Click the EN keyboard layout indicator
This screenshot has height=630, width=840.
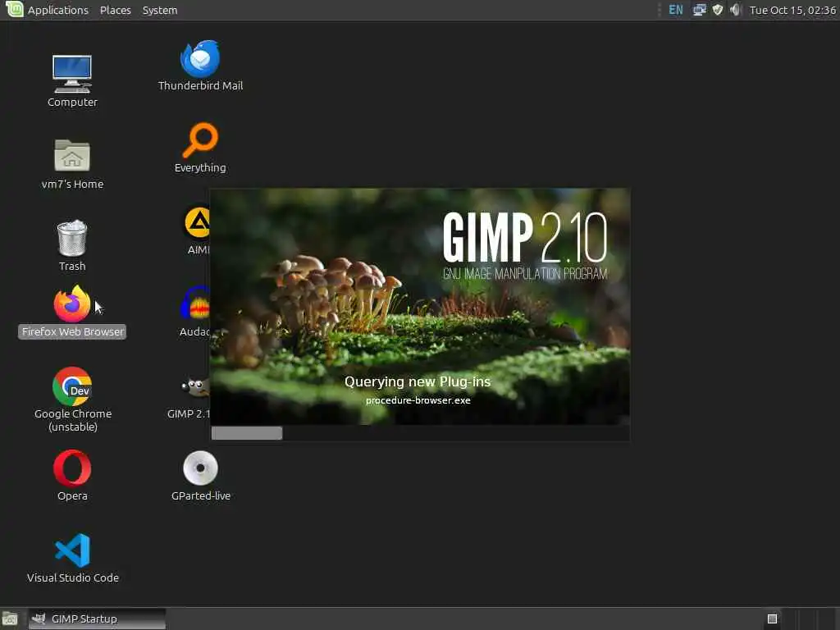tap(676, 10)
